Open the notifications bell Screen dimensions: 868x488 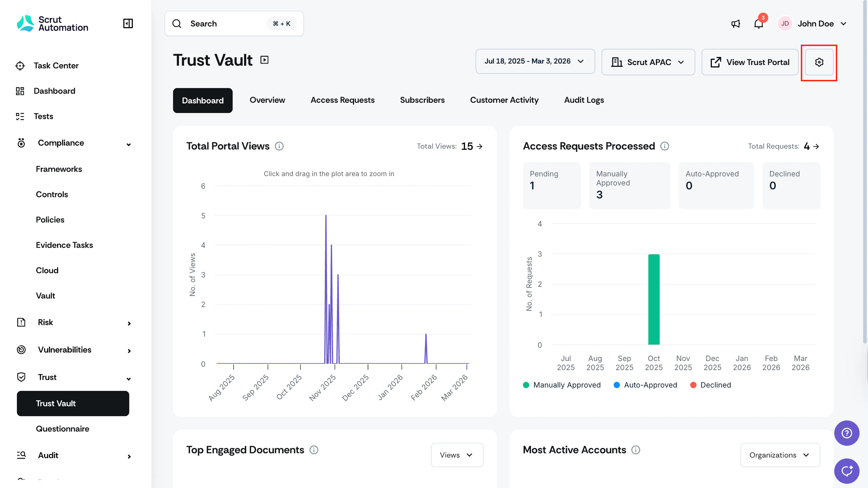coord(759,24)
